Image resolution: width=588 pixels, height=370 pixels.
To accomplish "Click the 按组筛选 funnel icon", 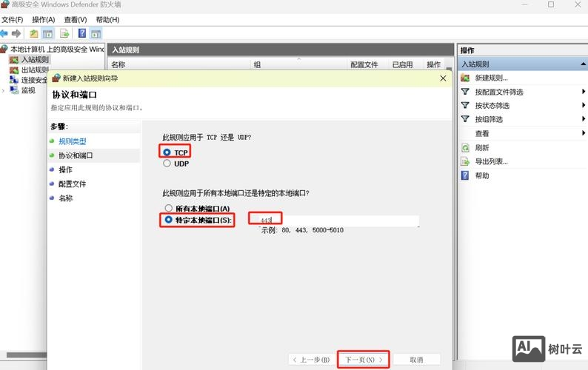I will pos(465,119).
